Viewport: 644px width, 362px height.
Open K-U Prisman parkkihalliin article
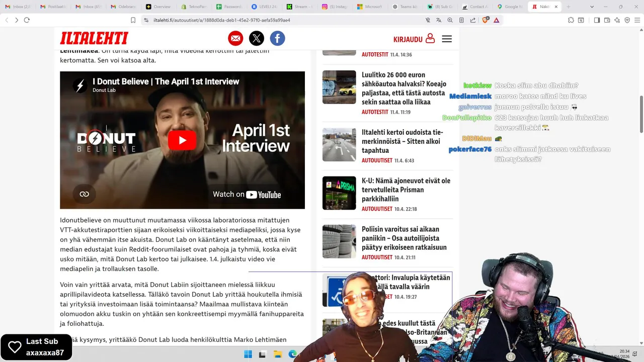click(x=406, y=190)
